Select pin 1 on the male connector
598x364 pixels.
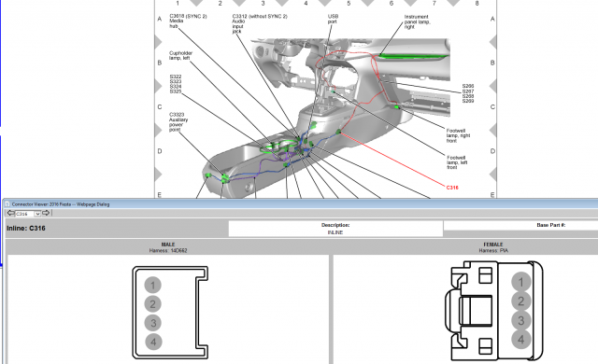tap(153, 285)
